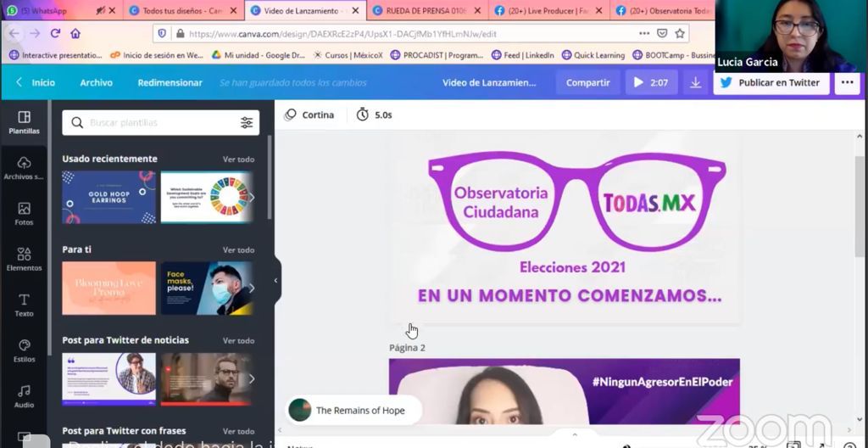Click the padlock site info icon
868x448 pixels.
point(180,33)
